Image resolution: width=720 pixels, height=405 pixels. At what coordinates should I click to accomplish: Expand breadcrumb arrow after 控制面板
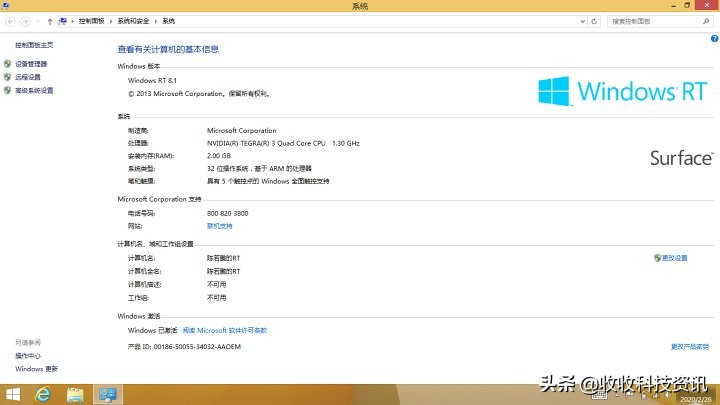pyautogui.click(x=111, y=21)
